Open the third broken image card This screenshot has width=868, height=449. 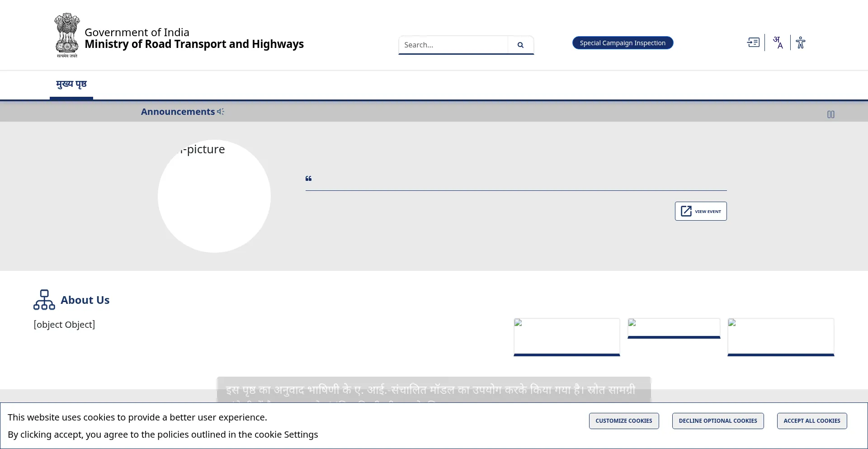[781, 337]
